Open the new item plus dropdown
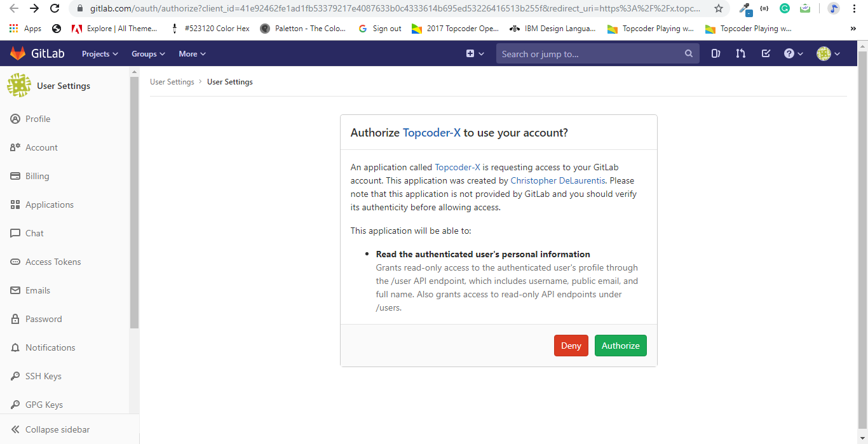The width and height of the screenshot is (868, 444). [x=475, y=54]
